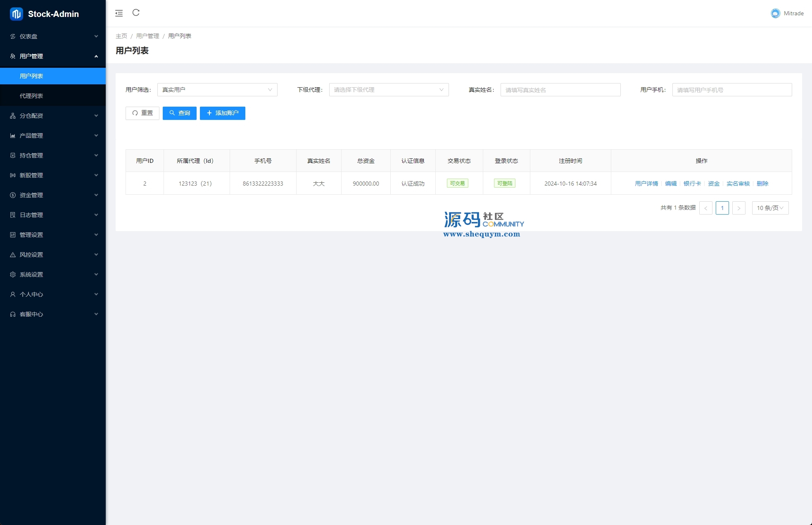
Task: Click the 查询 search button
Action: tap(179, 113)
